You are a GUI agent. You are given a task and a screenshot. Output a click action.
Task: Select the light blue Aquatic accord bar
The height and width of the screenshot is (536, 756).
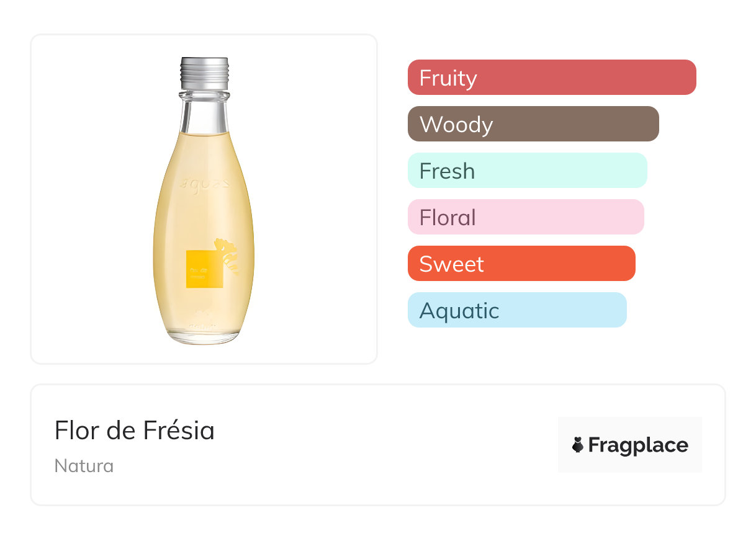pyautogui.click(x=516, y=310)
